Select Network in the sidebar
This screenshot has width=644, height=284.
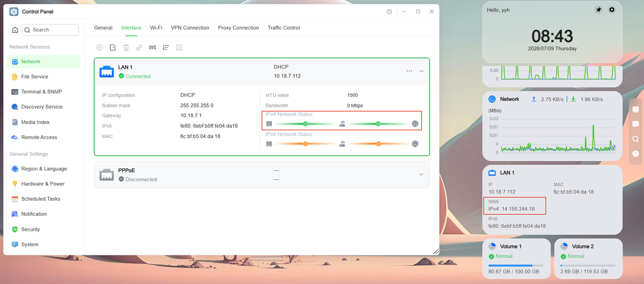(43, 61)
